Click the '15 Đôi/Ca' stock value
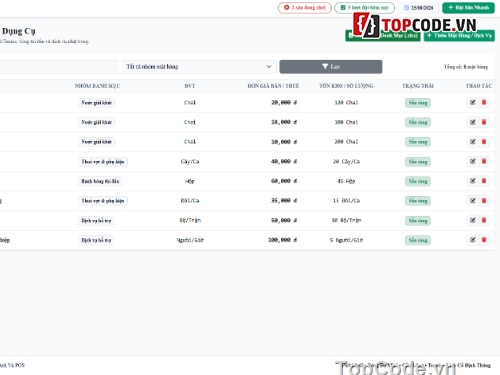 pos(346,201)
